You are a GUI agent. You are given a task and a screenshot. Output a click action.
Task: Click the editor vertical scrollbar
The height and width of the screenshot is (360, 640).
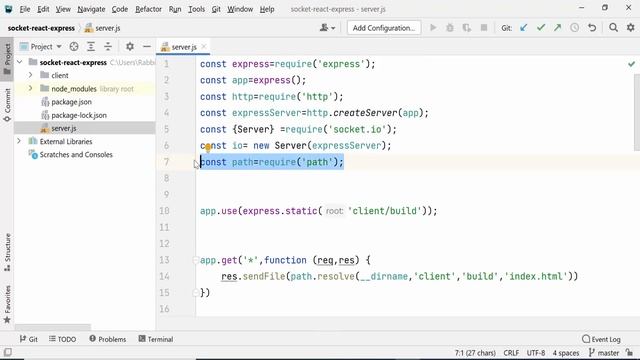click(x=637, y=113)
